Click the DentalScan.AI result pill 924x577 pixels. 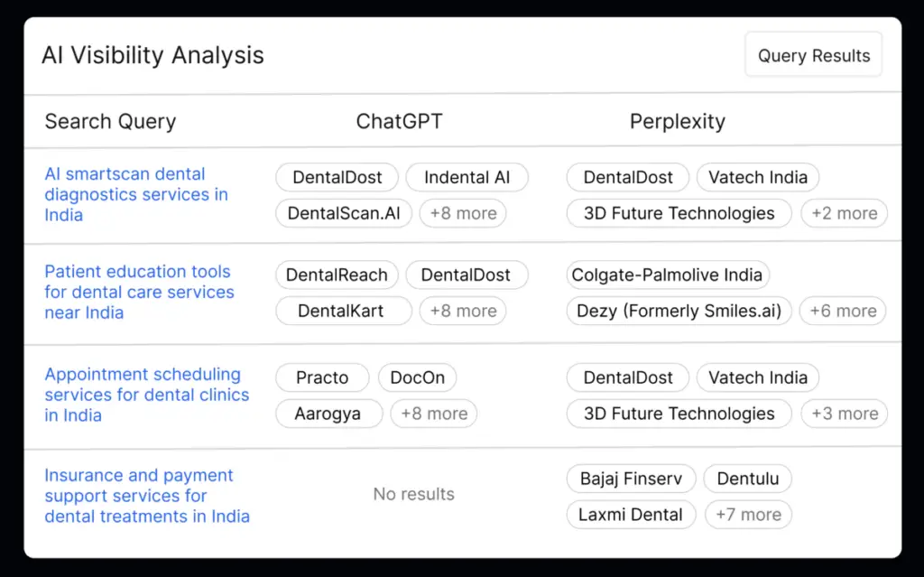coord(343,213)
